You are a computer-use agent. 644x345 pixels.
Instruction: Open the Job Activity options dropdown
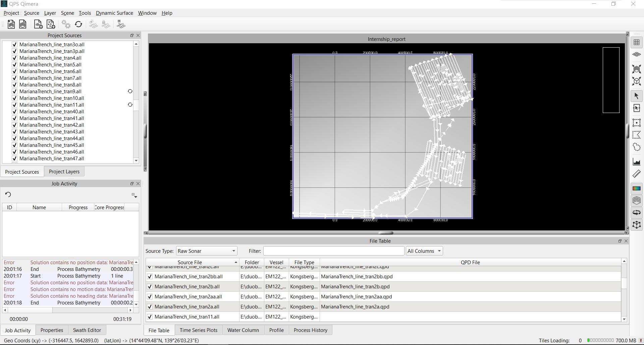coord(134,195)
